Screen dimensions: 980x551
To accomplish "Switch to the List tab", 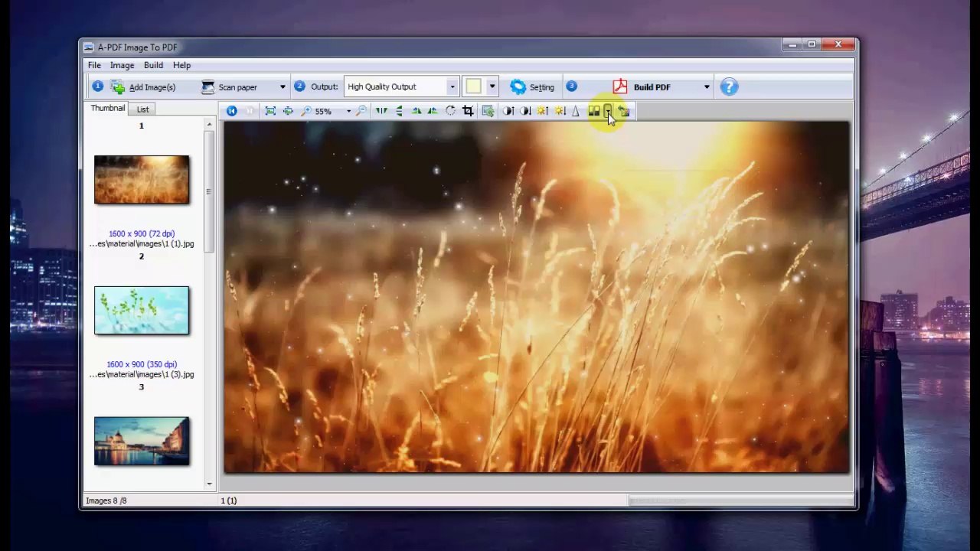I will tap(142, 109).
